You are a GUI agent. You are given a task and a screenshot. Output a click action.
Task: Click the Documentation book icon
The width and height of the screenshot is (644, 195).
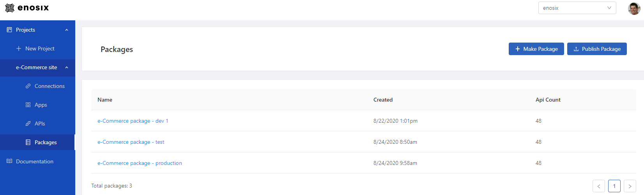pos(9,161)
